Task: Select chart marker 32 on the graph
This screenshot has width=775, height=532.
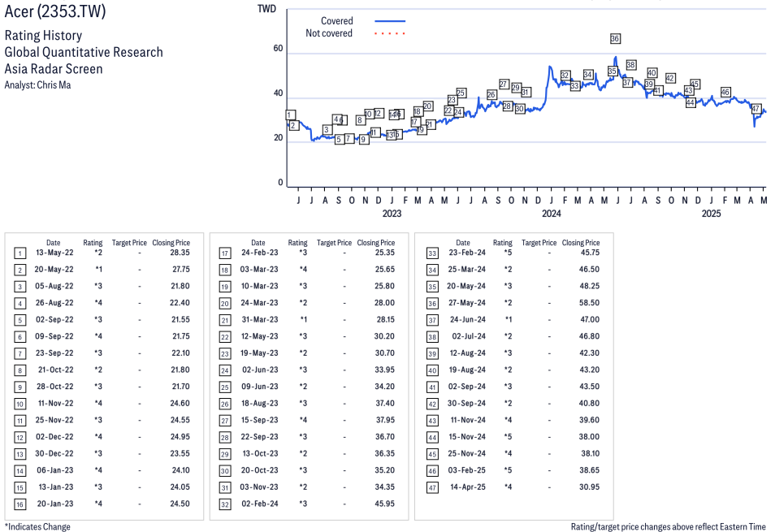Action: [565, 75]
